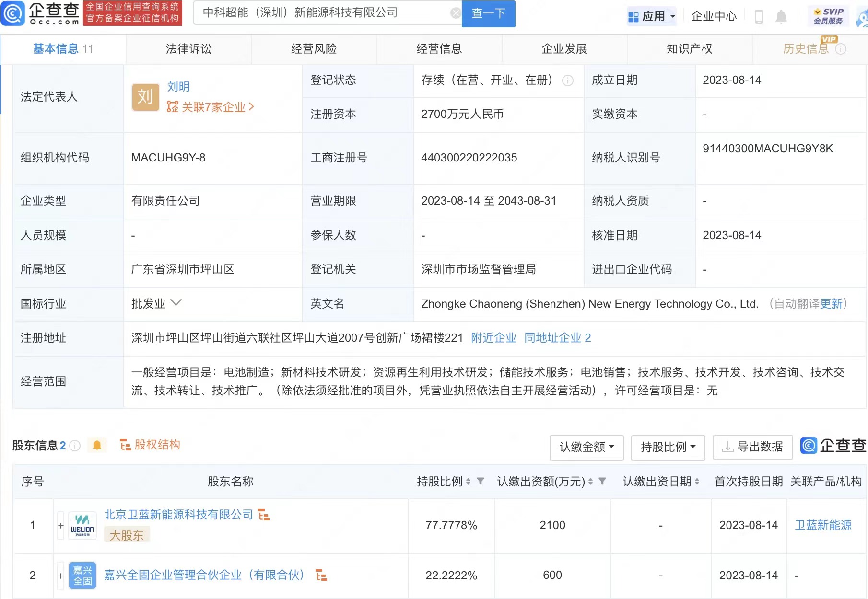Open related product 卫蓝新能源 link
The image size is (868, 599).
(x=823, y=526)
